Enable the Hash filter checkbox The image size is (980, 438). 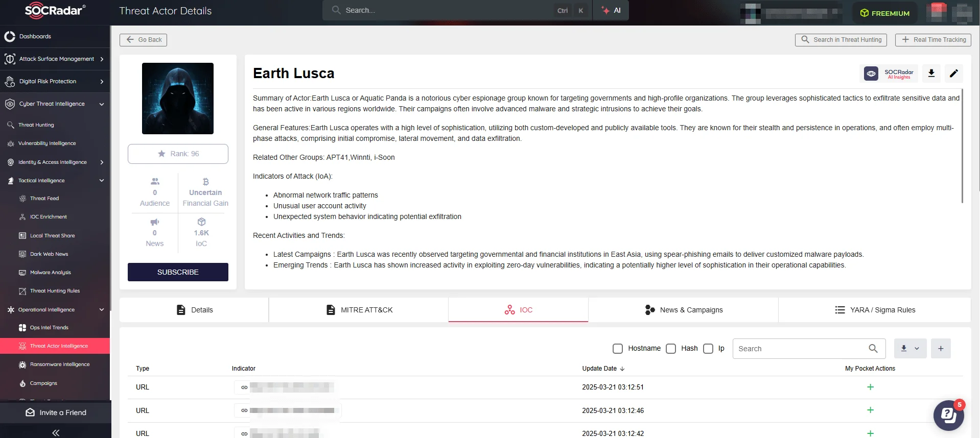click(671, 349)
